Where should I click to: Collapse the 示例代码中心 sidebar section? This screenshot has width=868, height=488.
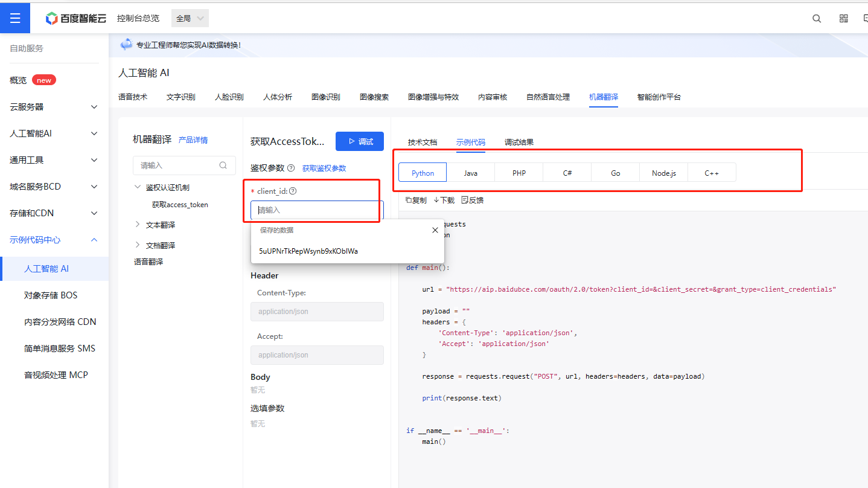point(94,240)
